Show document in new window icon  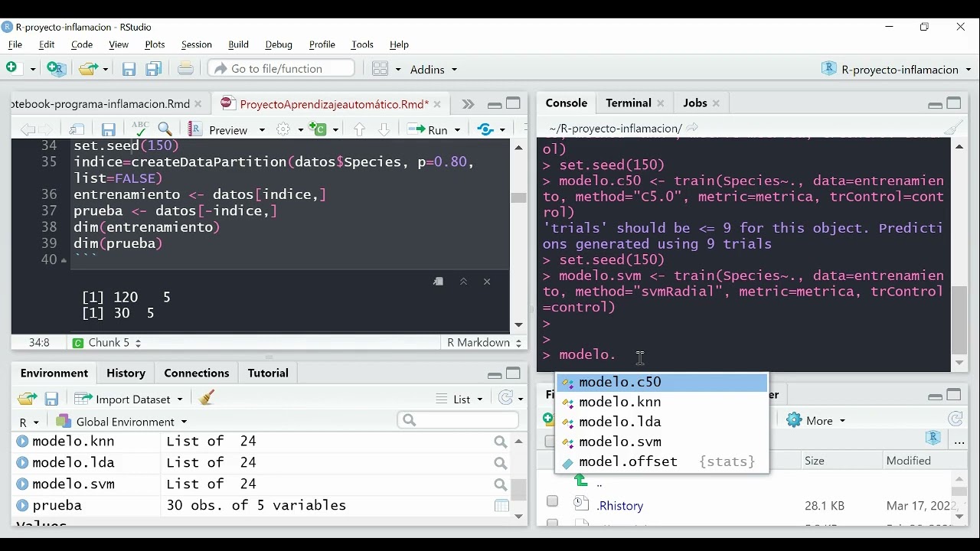(77, 129)
